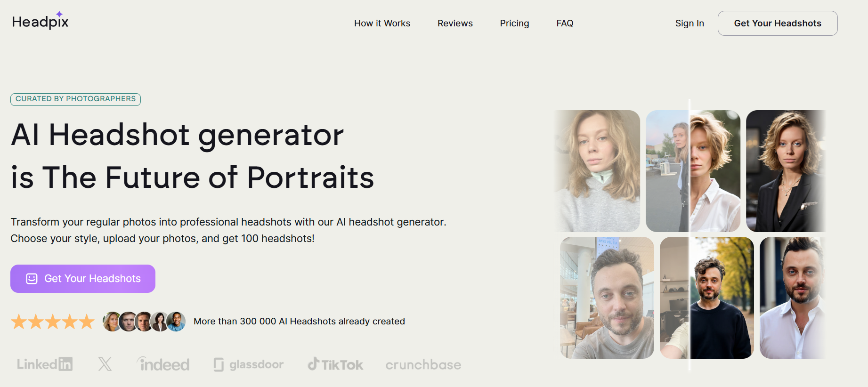The image size is (868, 387).
Task: Click the X logo
Action: tap(105, 364)
